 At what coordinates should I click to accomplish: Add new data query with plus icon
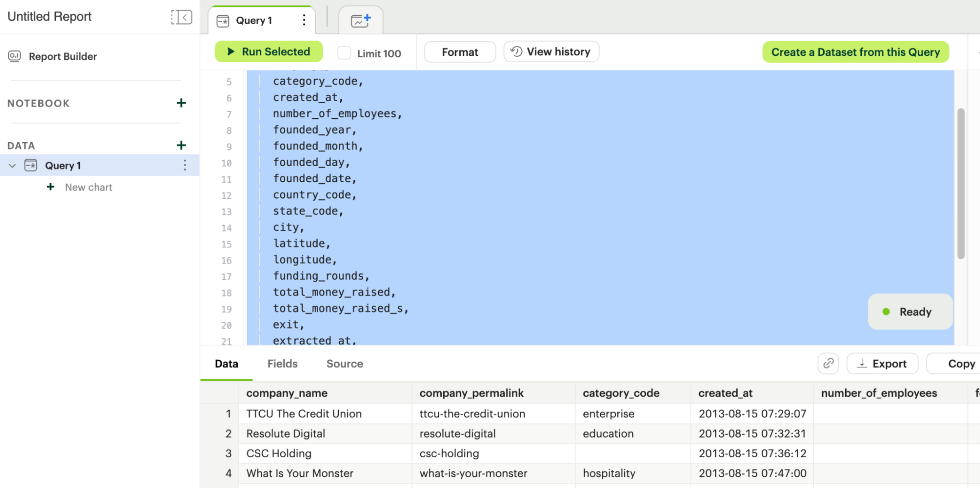[x=181, y=145]
